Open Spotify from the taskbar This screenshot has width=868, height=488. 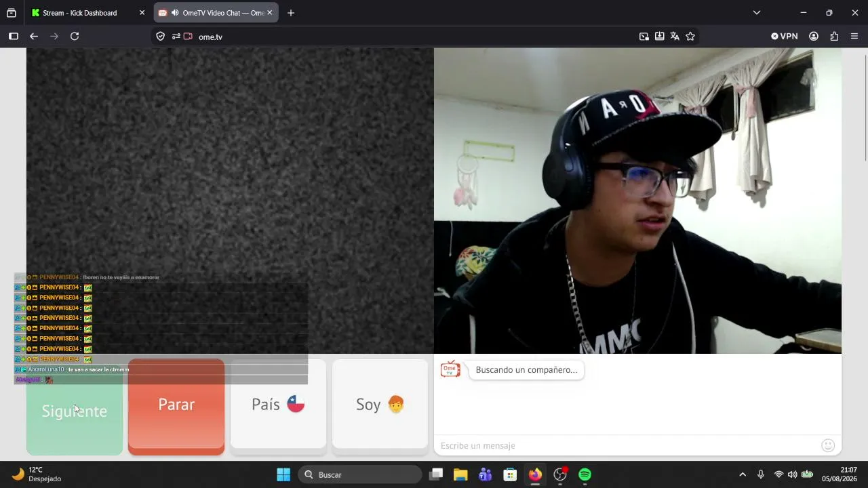pyautogui.click(x=585, y=474)
